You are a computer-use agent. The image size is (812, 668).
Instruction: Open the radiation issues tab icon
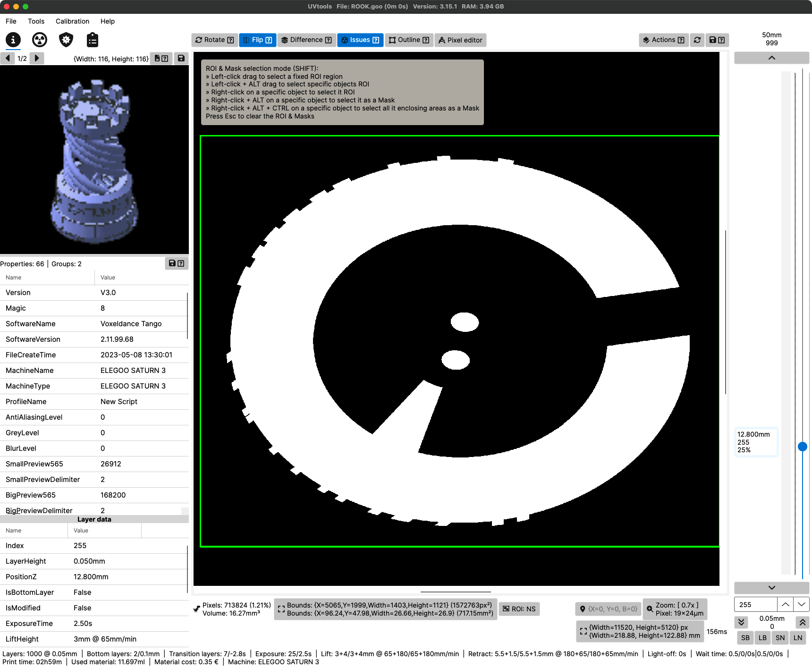40,40
